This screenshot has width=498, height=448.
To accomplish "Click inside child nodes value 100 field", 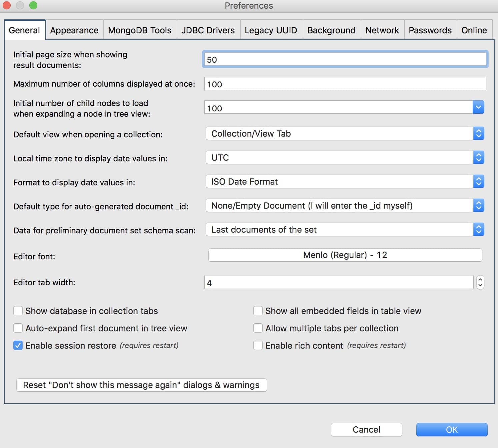I will tap(338, 107).
